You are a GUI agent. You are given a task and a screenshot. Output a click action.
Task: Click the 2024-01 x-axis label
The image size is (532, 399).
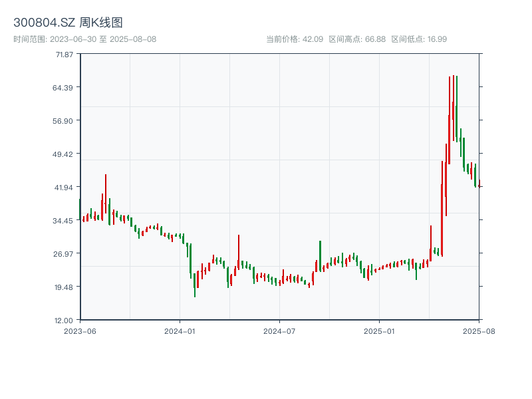[x=180, y=331]
